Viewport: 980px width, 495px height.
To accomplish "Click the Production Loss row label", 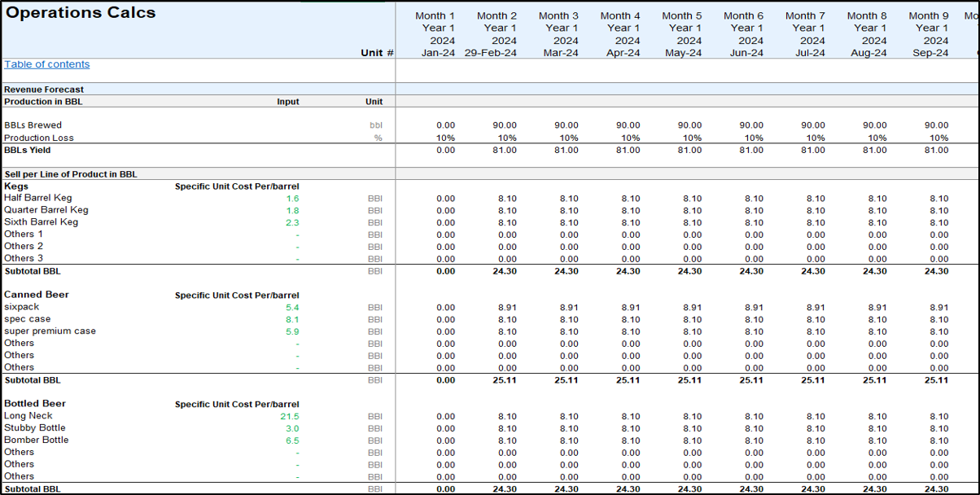I will coord(39,138).
